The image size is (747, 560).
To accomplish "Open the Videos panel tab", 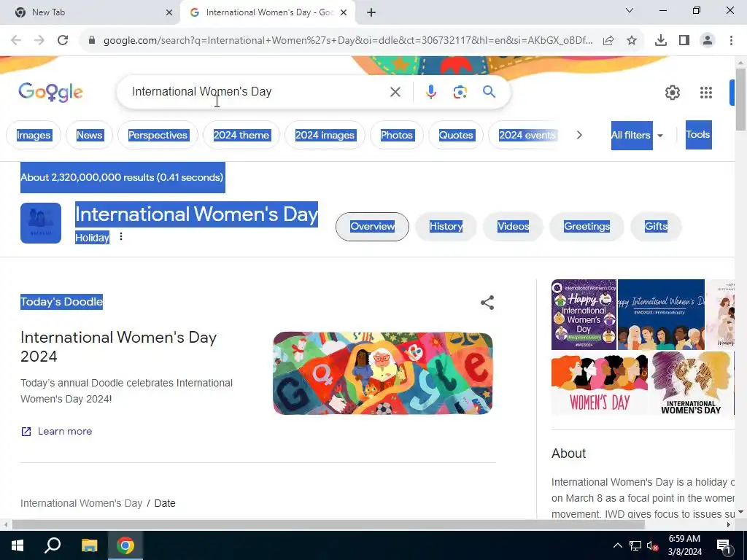I will pos(513,227).
